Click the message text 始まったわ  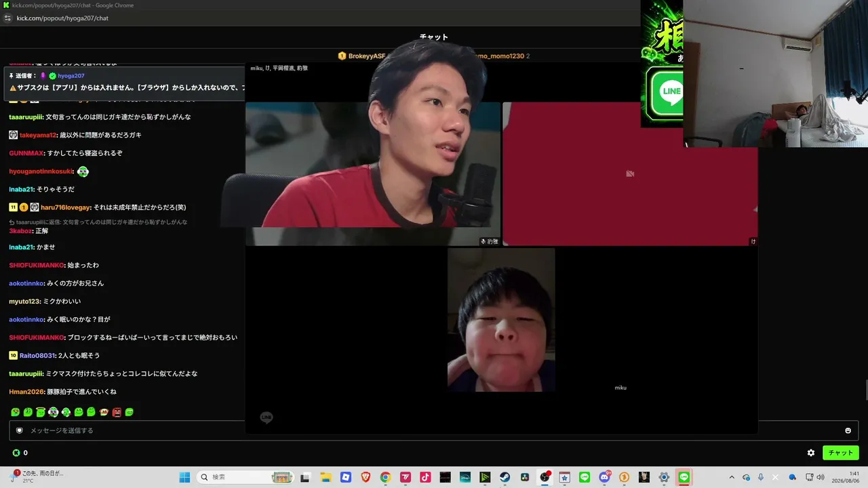click(83, 266)
